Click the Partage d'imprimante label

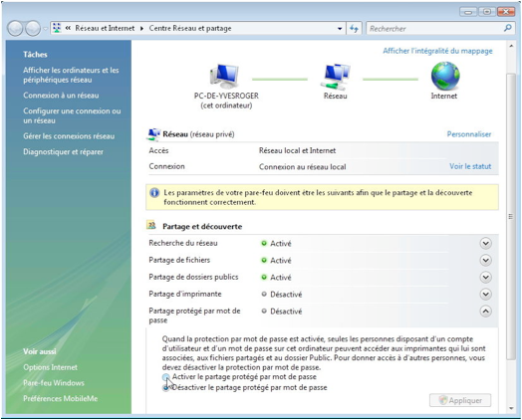185,294
